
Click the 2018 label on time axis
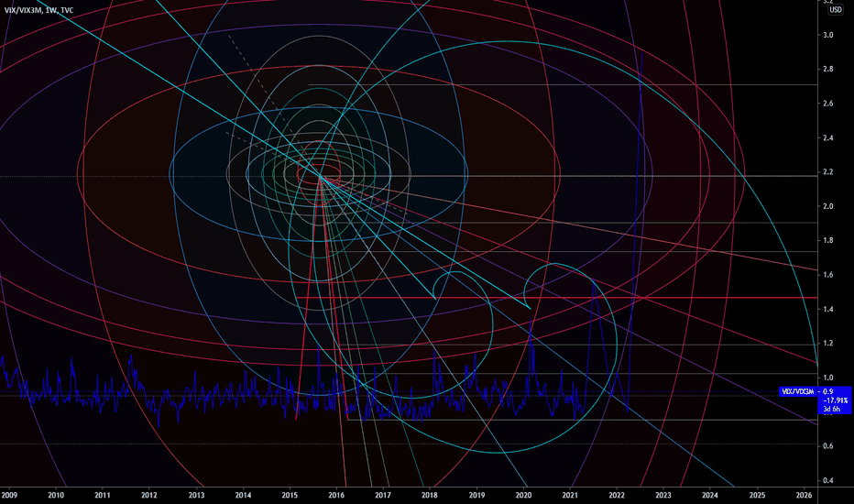pyautogui.click(x=430, y=495)
